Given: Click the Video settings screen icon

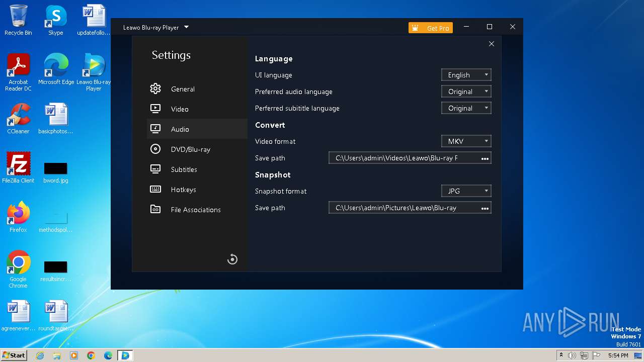Looking at the screenshot, I should (155, 109).
